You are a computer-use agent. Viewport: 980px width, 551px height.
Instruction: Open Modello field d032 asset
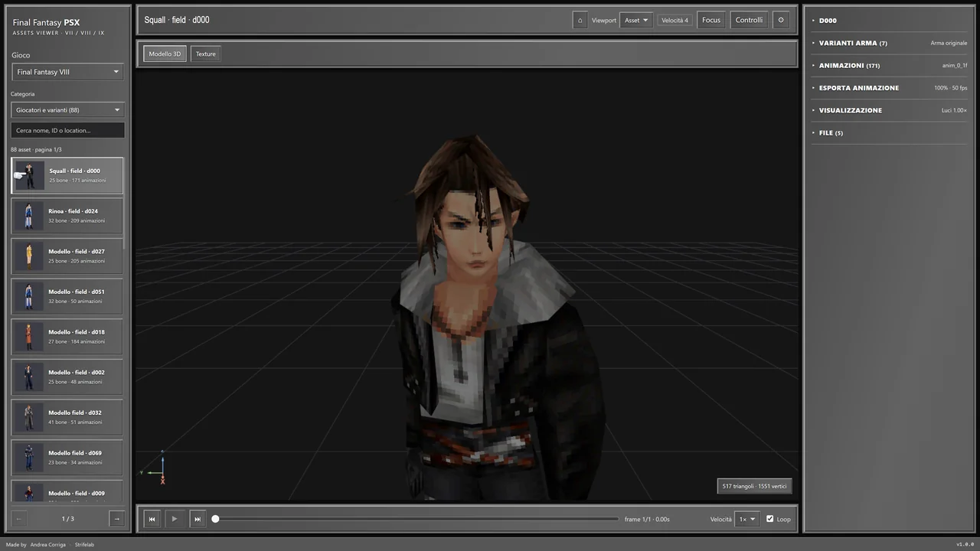[x=67, y=417]
